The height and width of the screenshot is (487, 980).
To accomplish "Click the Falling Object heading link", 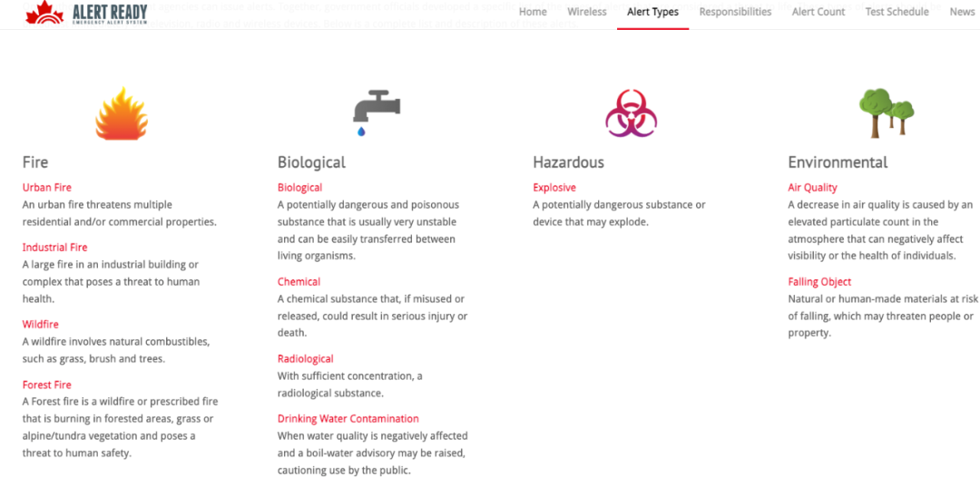I will [819, 281].
